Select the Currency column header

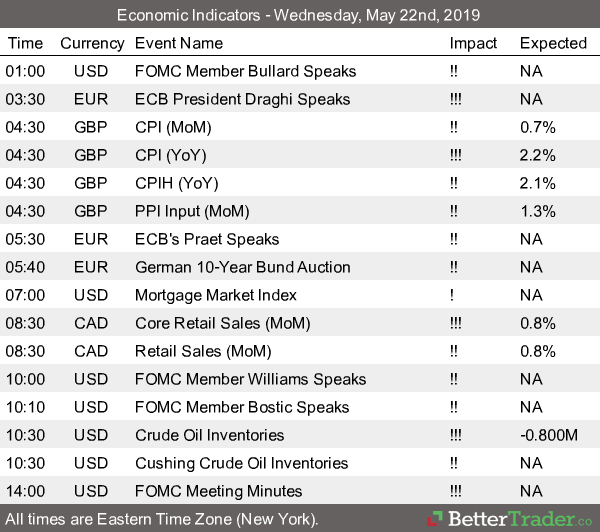[x=92, y=43]
